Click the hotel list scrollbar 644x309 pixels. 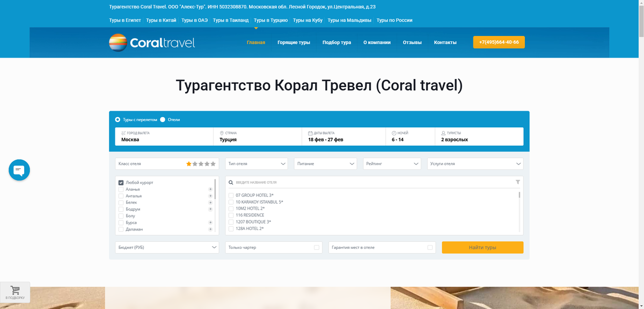[x=519, y=195]
